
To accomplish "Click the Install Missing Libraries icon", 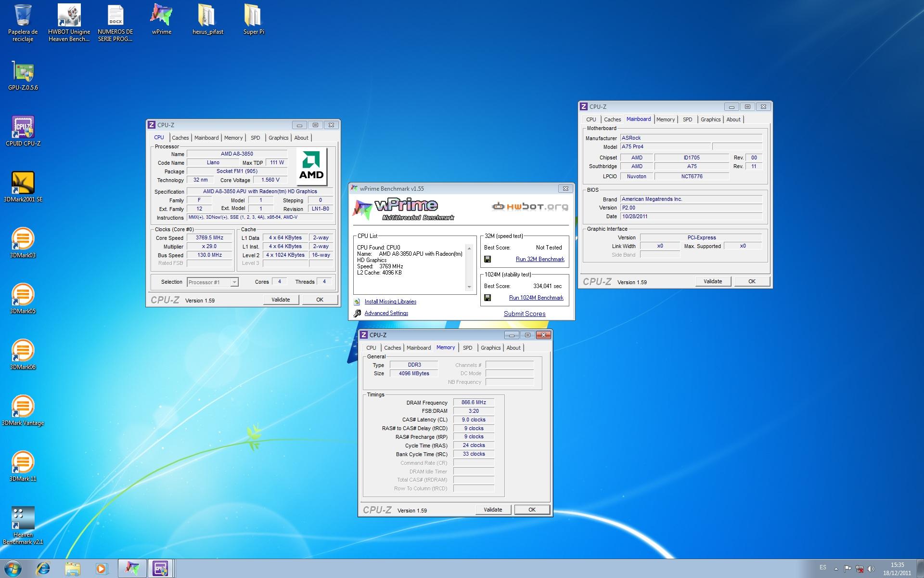I will [357, 302].
